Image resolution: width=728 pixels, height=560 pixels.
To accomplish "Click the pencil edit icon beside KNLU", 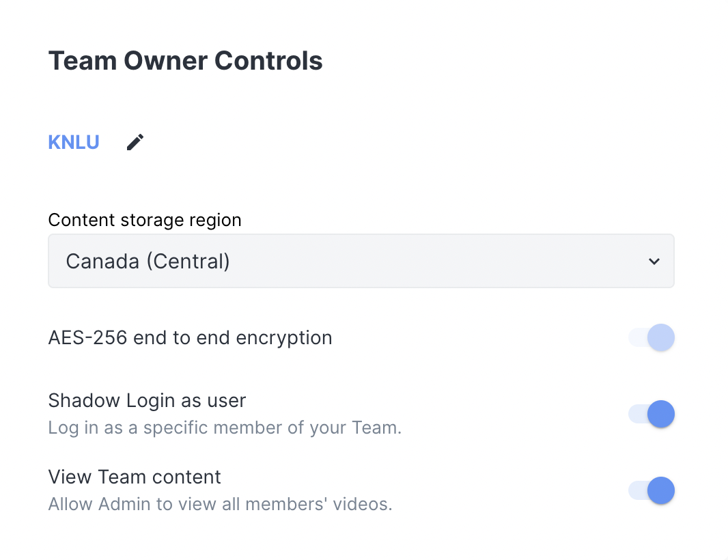I will point(135,142).
